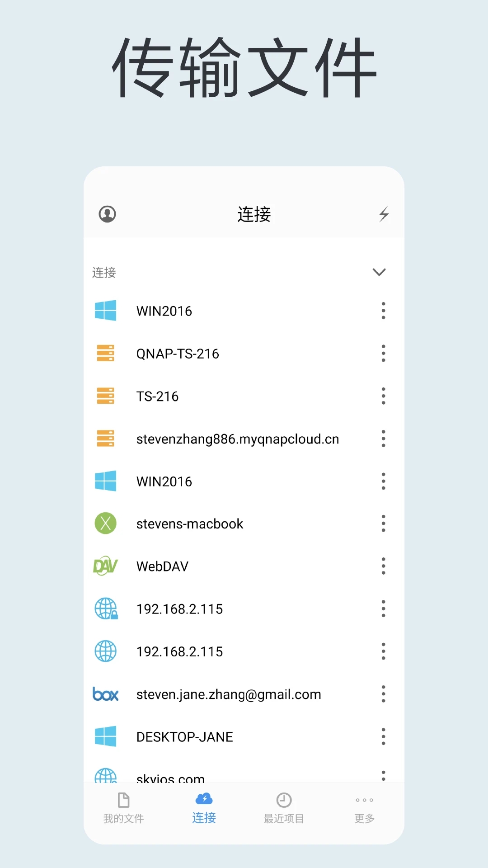Open the partially visible skyjos.com entry
The width and height of the screenshot is (488, 868).
point(170,777)
